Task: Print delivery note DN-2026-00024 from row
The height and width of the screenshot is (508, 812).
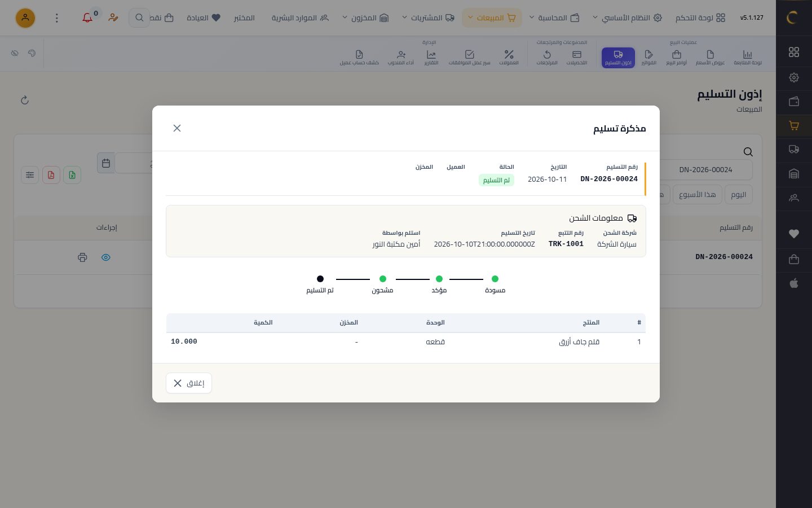Action: [82, 257]
